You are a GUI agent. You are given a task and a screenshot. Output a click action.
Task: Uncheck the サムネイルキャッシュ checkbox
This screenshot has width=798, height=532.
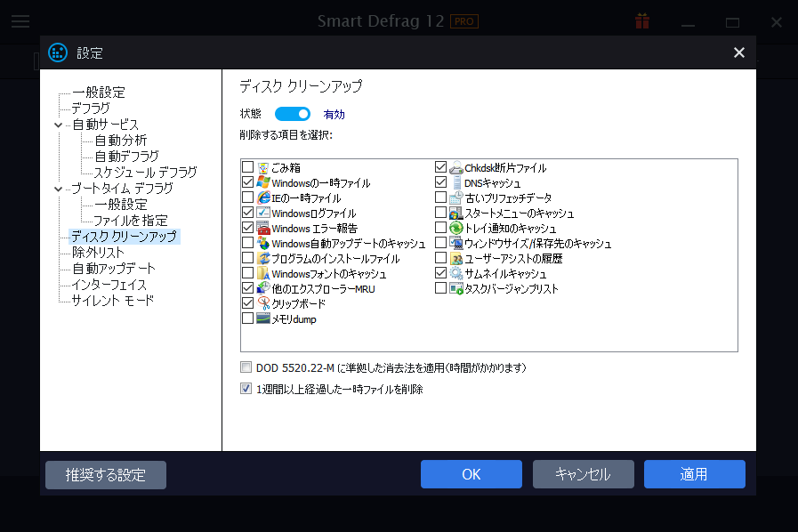point(440,273)
